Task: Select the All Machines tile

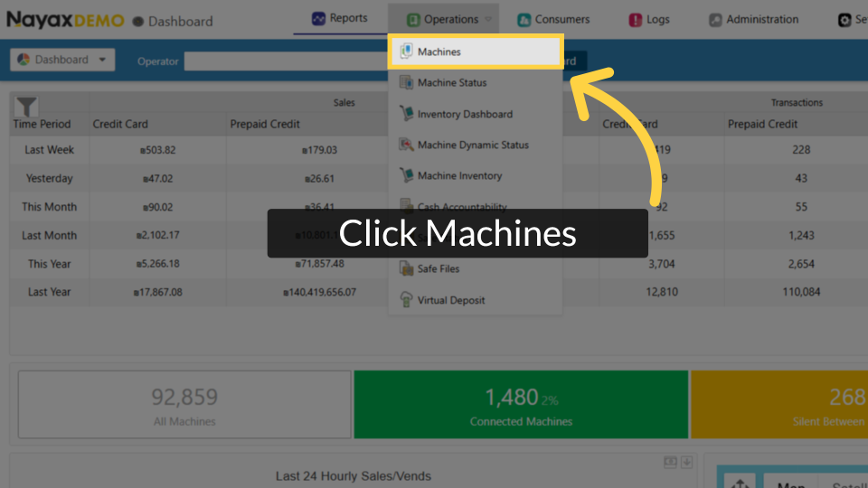Action: pos(184,404)
